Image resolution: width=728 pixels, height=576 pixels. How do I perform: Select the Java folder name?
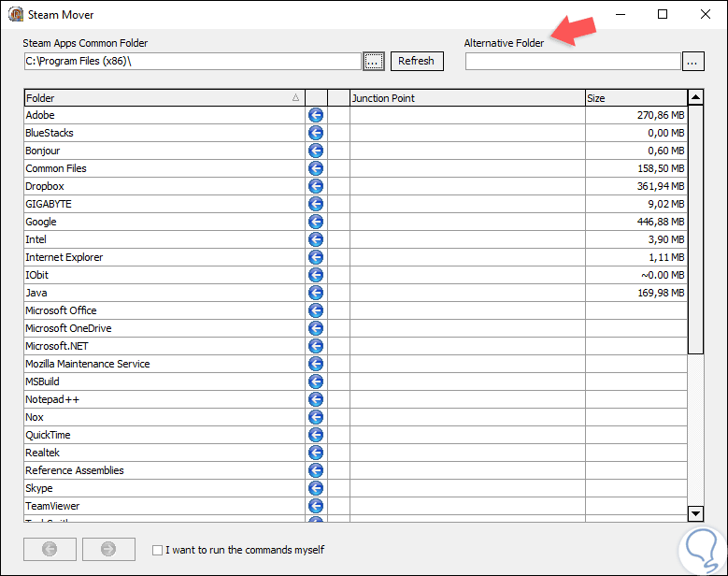(x=36, y=293)
